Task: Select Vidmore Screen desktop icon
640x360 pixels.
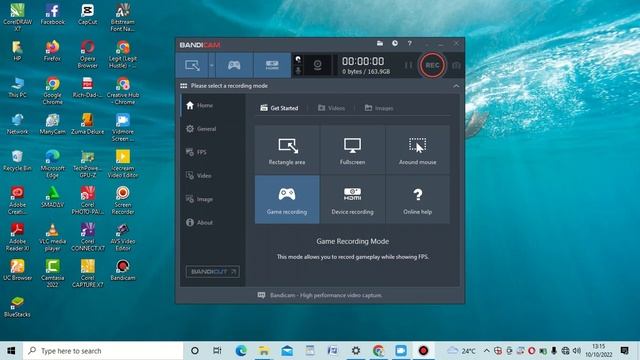Action: pyautogui.click(x=122, y=127)
